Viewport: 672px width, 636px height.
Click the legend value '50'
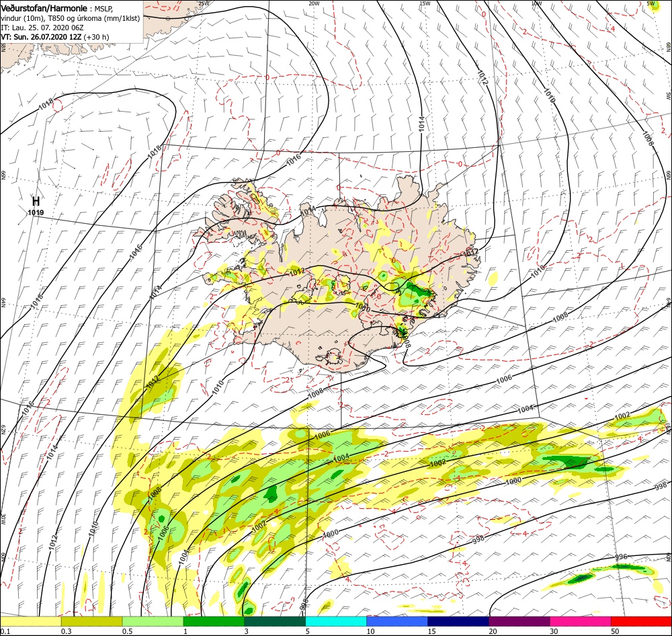[x=615, y=631]
